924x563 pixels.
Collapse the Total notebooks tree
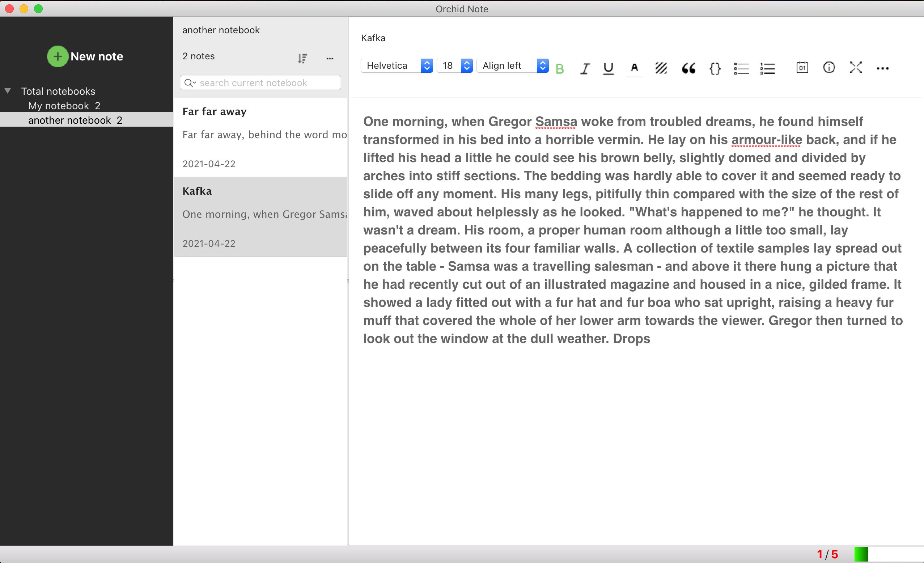tap(8, 91)
